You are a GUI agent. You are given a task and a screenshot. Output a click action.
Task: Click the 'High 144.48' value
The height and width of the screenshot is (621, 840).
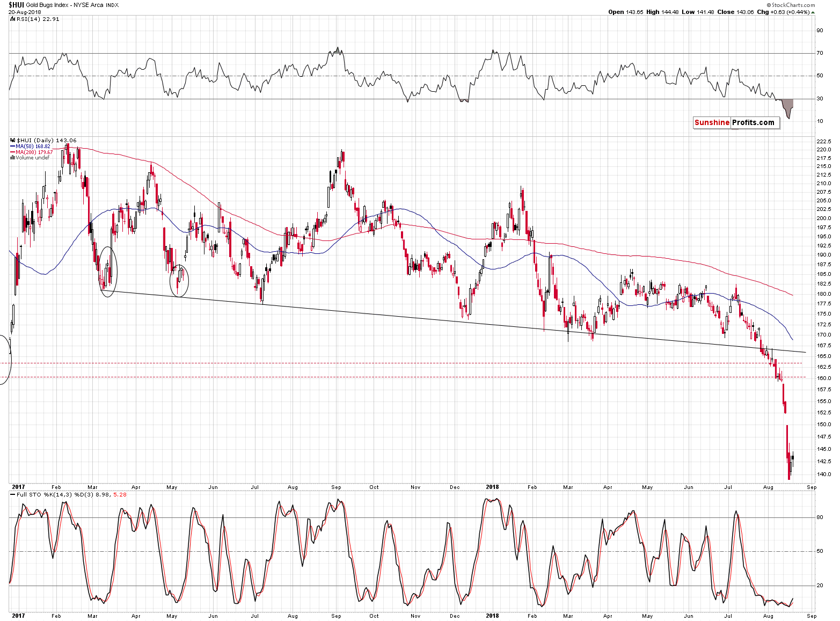pyautogui.click(x=662, y=12)
